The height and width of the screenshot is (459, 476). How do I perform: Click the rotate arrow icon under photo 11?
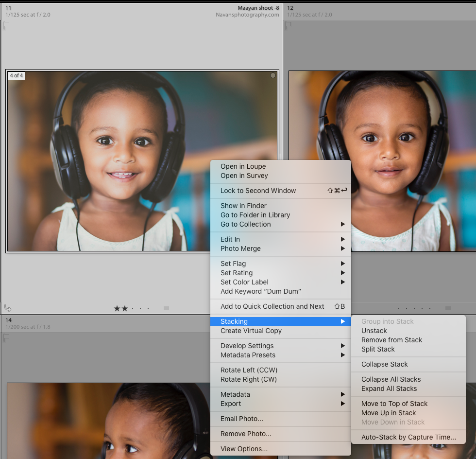click(x=8, y=308)
